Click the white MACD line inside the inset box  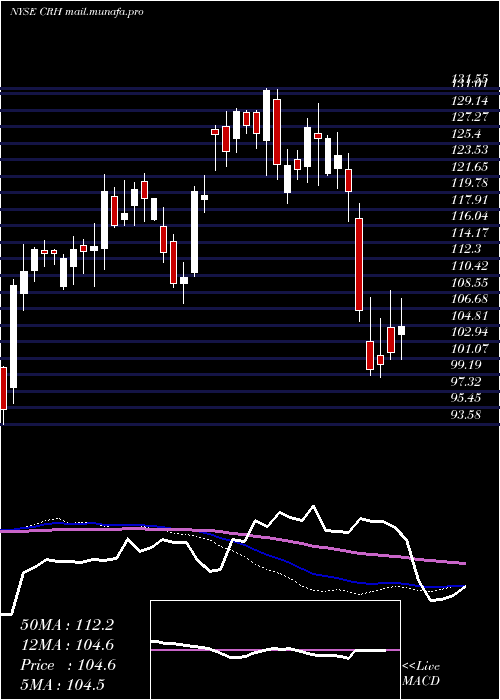click(268, 650)
